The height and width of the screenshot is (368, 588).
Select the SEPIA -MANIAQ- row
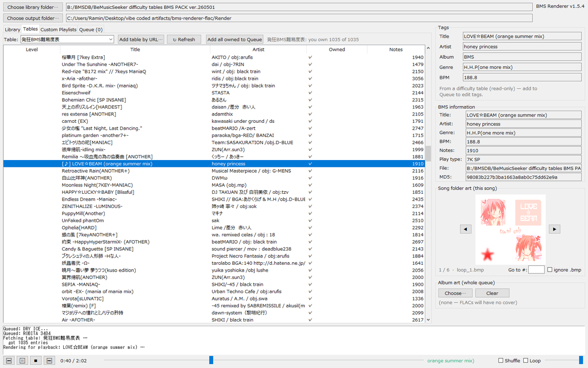point(214,284)
